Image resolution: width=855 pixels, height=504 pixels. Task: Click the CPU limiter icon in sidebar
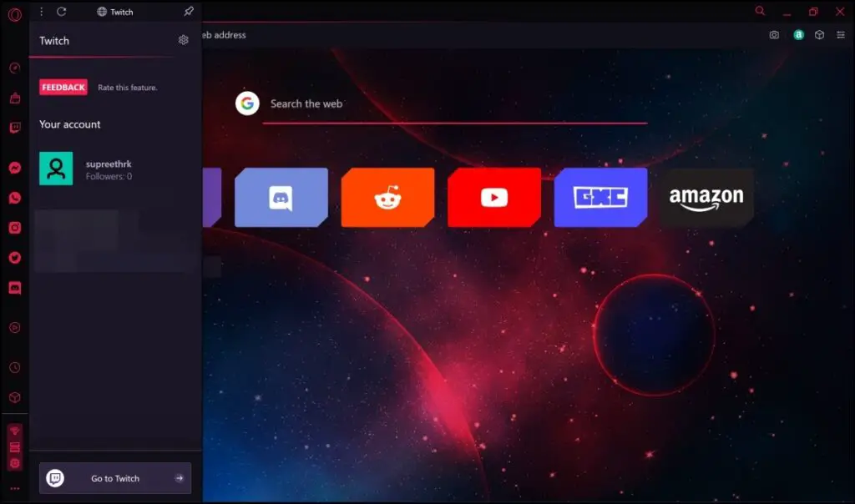click(15, 463)
